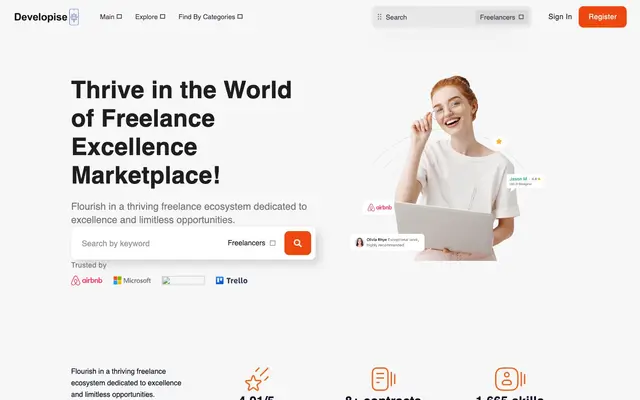Viewport: 640px width, 400px height.
Task: Click the Jason M rating bubble
Action: click(524, 182)
